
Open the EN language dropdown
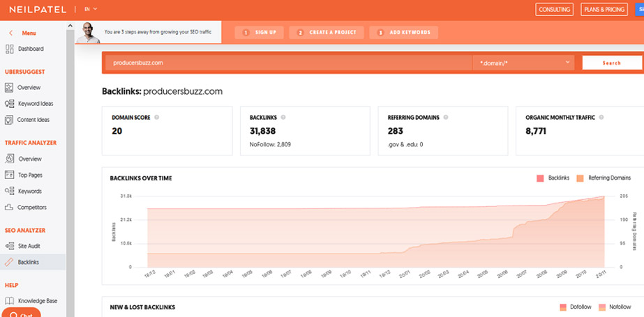(x=91, y=9)
